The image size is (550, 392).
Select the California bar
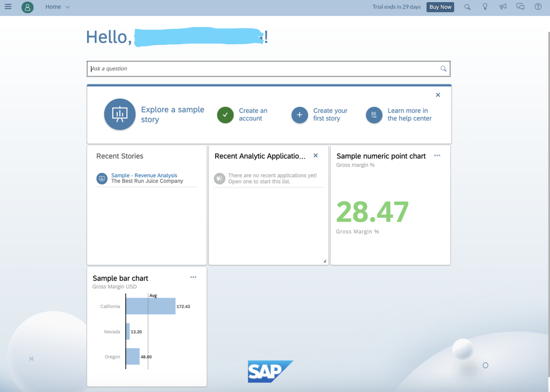(x=151, y=306)
